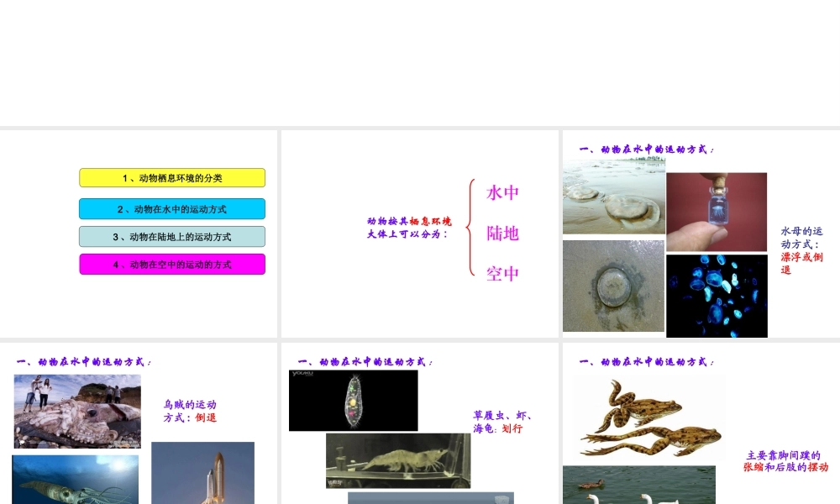840x504 pixels.
Task: Click the magenta button 4、动物在空中的运动的方式
Action: [172, 264]
